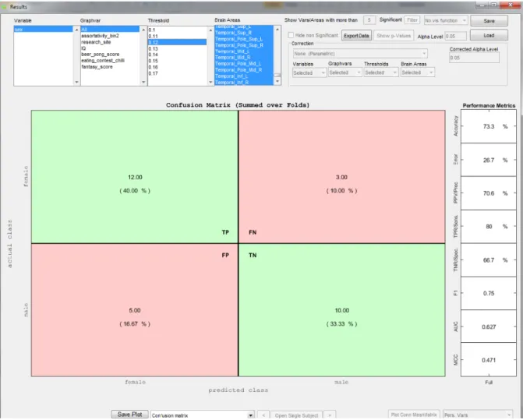The image size is (523, 420).
Task: Click the Accuracy metric value 73.3 %
Action: pyautogui.click(x=495, y=126)
